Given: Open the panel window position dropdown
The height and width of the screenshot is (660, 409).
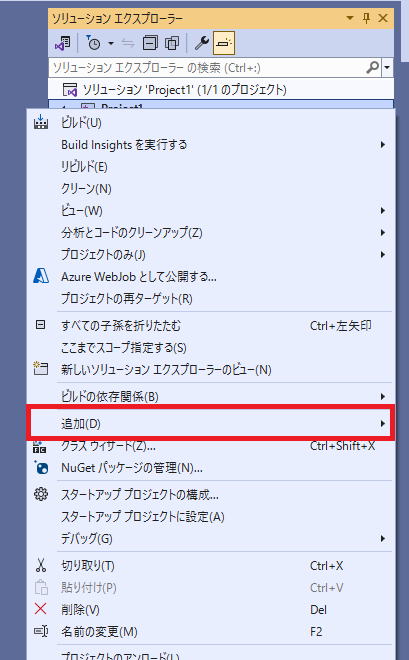Looking at the screenshot, I should pos(350,18).
